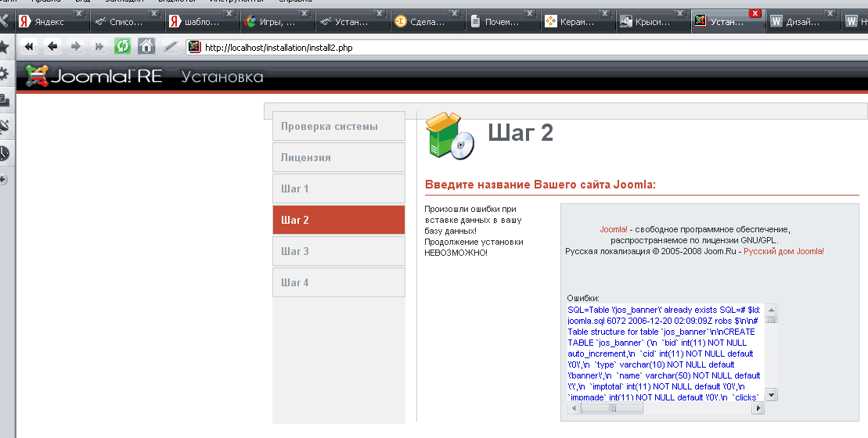This screenshot has width=868, height=438.
Task: Select the Лицензия step
Action: [339, 157]
